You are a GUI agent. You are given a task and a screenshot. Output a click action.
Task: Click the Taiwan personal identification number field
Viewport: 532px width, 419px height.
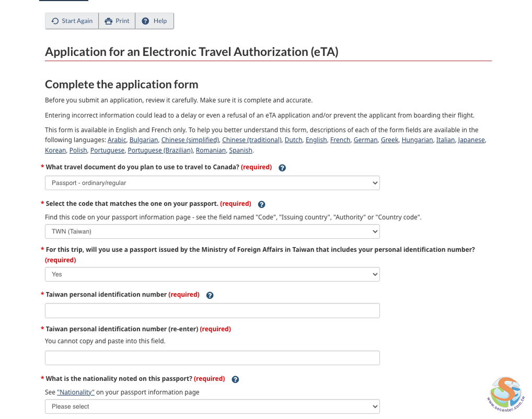212,311
